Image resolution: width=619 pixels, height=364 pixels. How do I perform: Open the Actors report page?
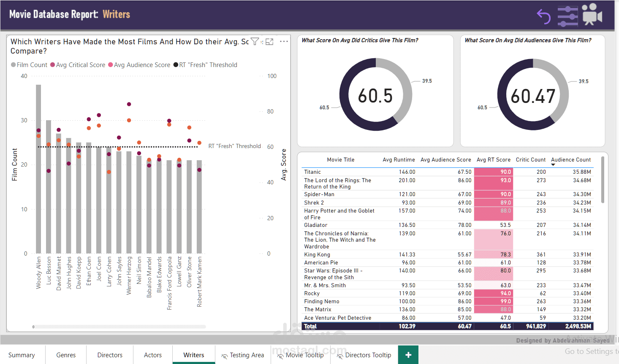(x=152, y=355)
